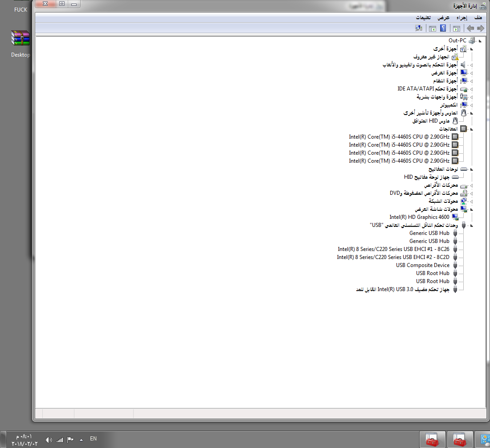Click the محولات شاشة العرض category label
This screenshot has height=448, width=490.
click(x=436, y=209)
